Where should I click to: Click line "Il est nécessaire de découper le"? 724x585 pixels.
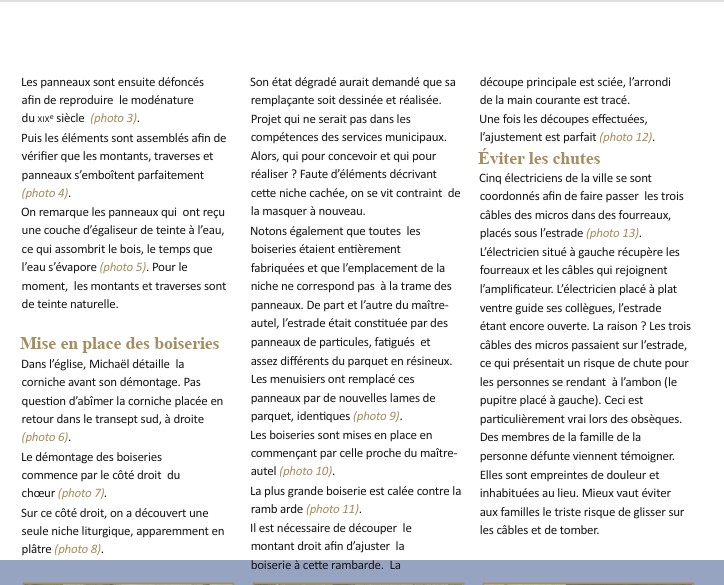(x=331, y=528)
